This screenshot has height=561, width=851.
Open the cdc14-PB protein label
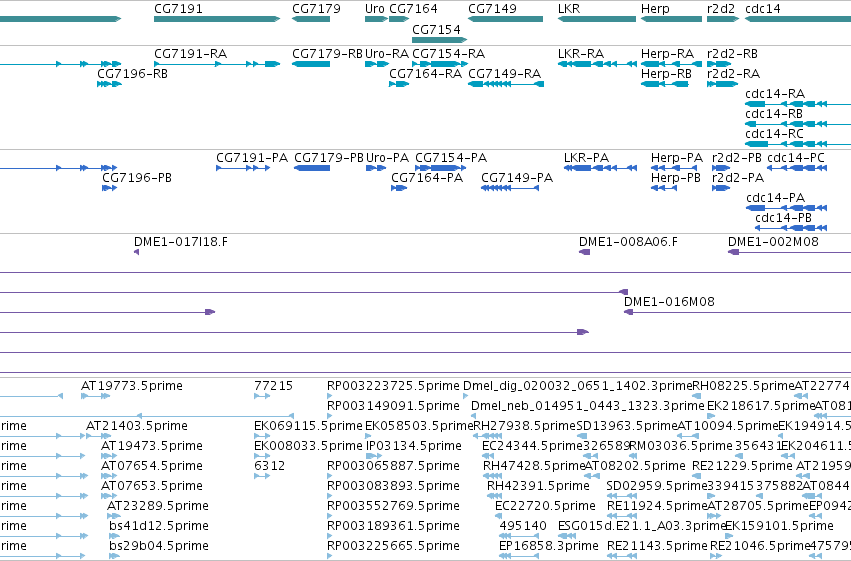pos(783,218)
